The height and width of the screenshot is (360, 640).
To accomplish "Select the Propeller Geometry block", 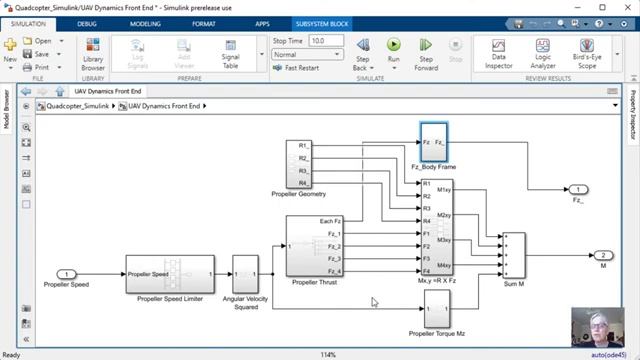I will (x=299, y=164).
